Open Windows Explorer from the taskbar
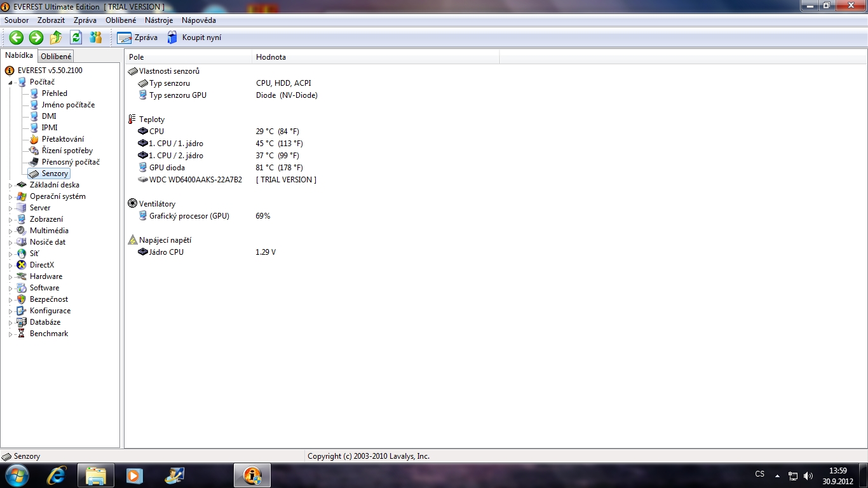Viewport: 868px width, 488px height. click(96, 475)
